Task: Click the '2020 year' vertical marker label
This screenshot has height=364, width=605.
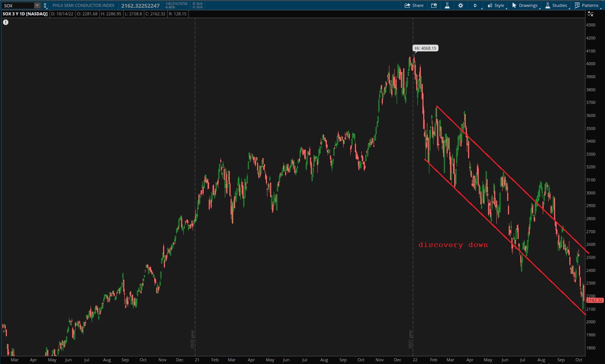Action: (192, 339)
